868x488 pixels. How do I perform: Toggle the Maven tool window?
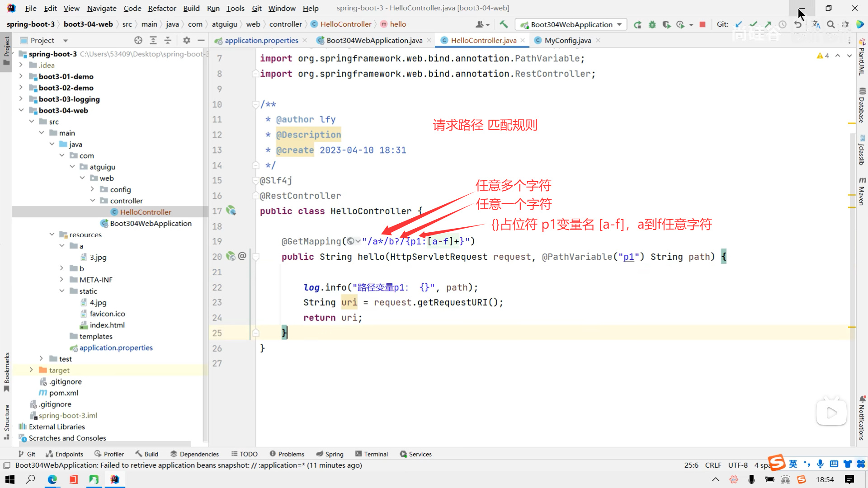click(x=862, y=192)
